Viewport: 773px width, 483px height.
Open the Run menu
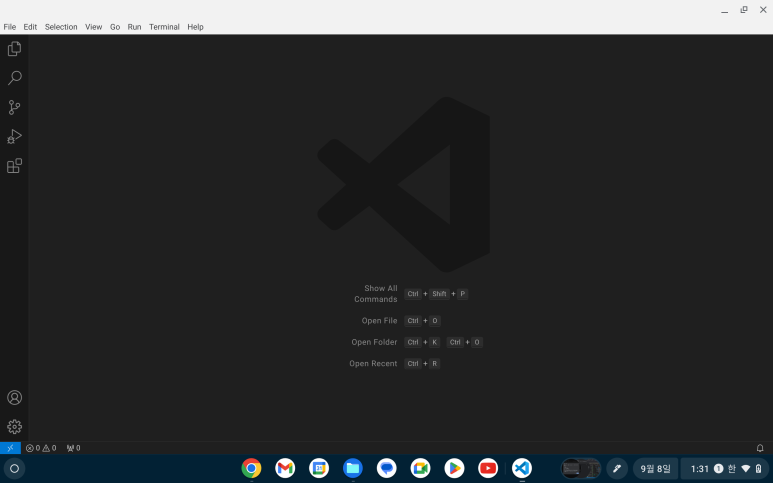[134, 27]
